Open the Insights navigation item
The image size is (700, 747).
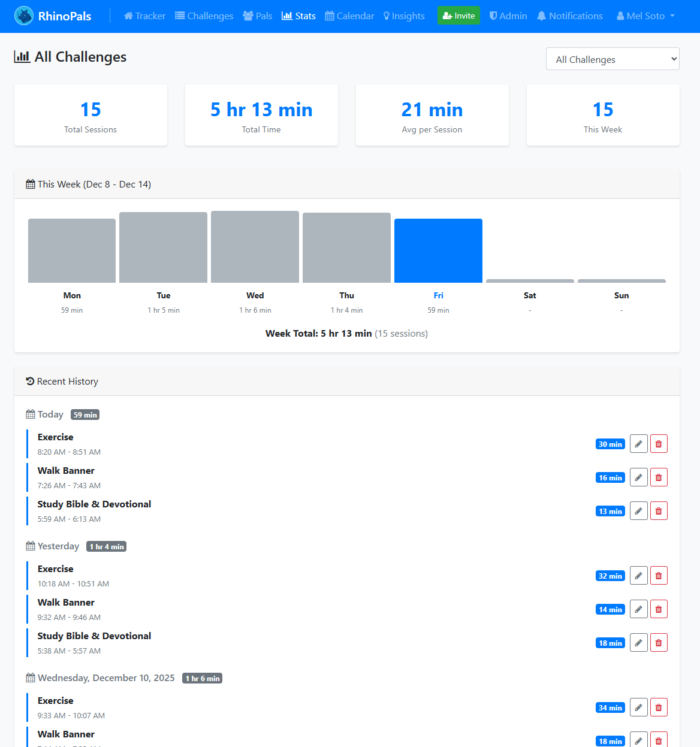point(404,16)
